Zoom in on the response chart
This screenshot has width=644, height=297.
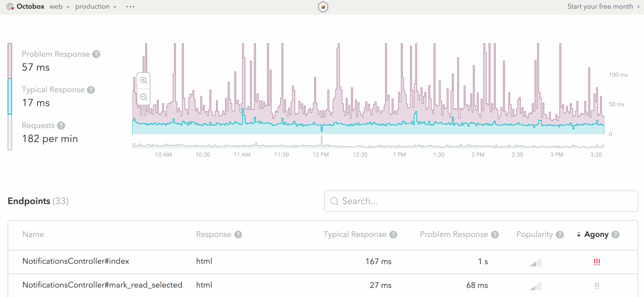pos(144,80)
